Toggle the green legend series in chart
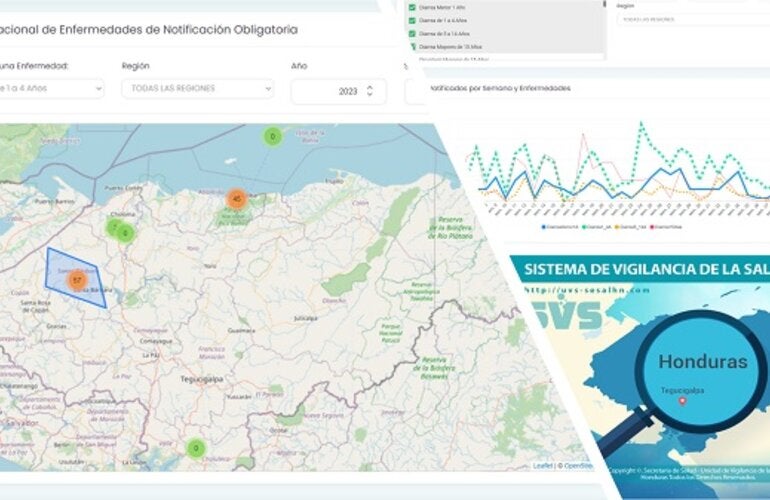The image size is (770, 500). (x=597, y=227)
